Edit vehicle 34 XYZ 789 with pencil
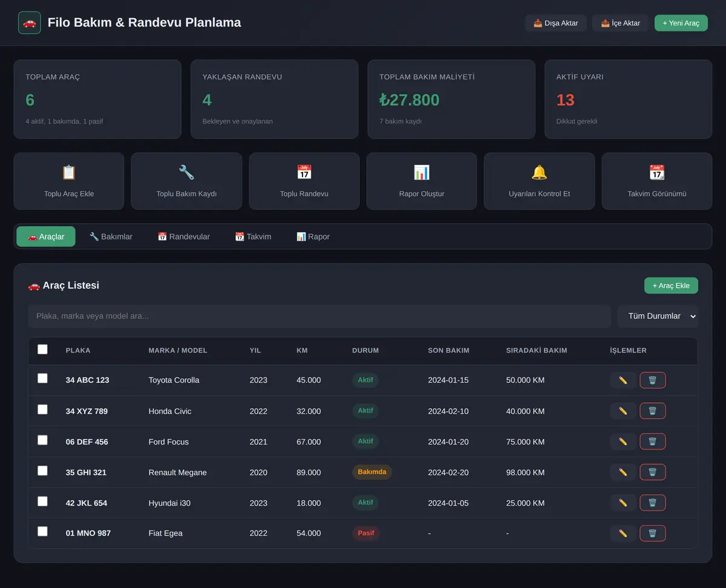 click(623, 411)
